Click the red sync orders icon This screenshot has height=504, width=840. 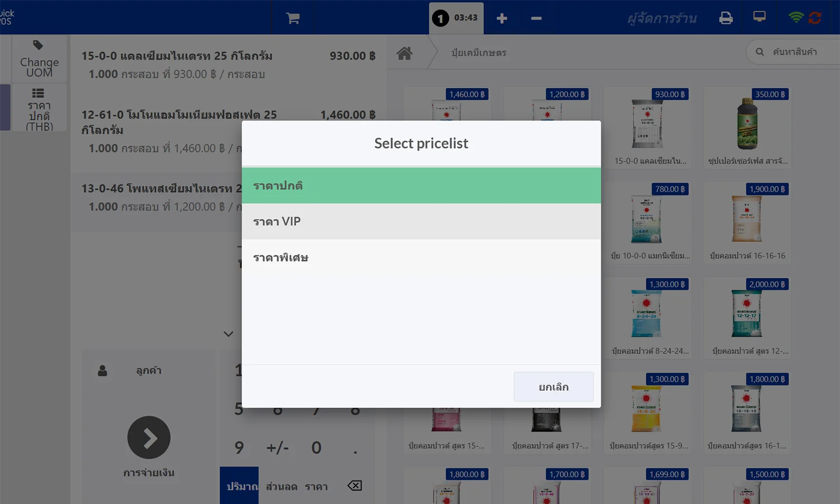816,17
